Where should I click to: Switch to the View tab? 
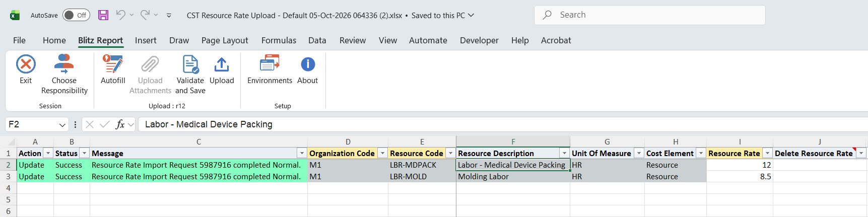(388, 40)
